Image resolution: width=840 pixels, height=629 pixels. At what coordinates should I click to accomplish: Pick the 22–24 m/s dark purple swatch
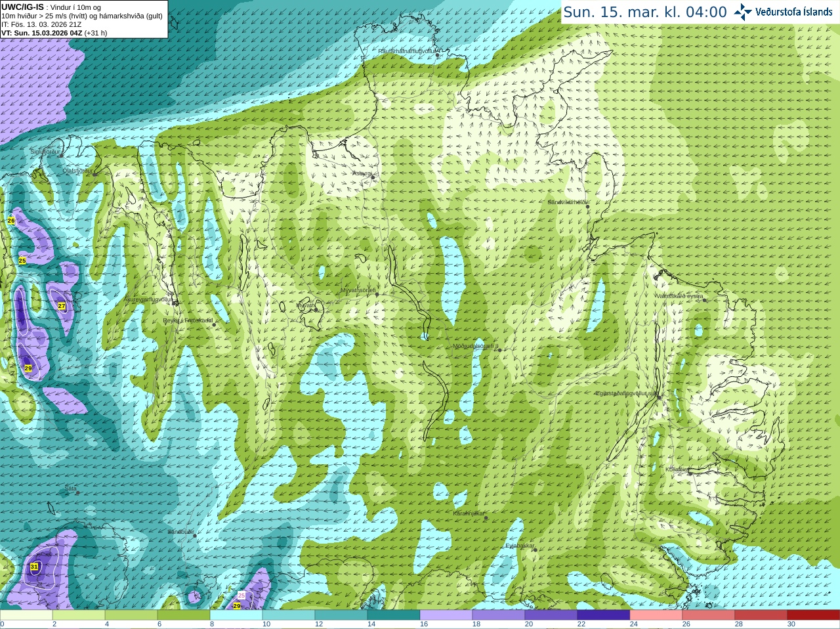pyautogui.click(x=604, y=615)
